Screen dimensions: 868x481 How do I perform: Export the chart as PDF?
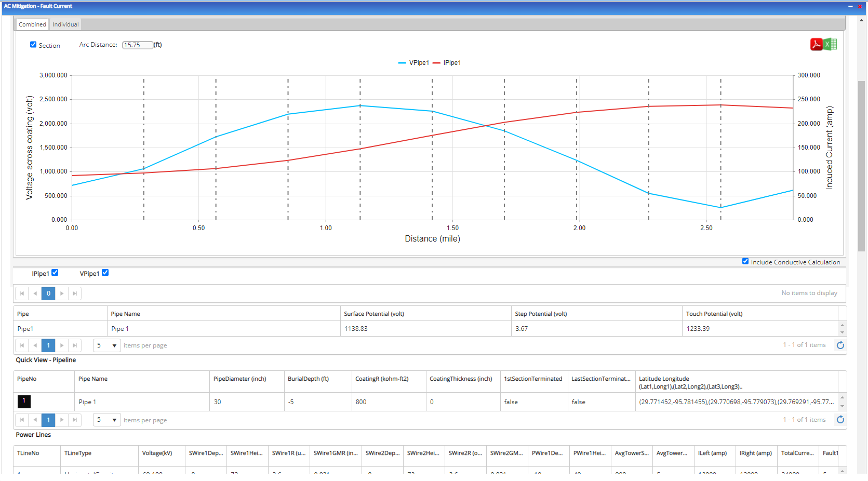[817, 45]
